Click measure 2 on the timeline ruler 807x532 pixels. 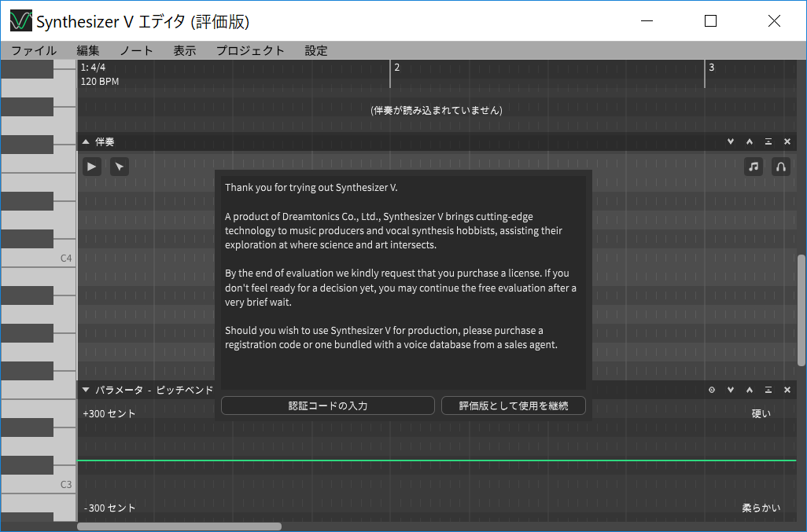pyautogui.click(x=396, y=68)
